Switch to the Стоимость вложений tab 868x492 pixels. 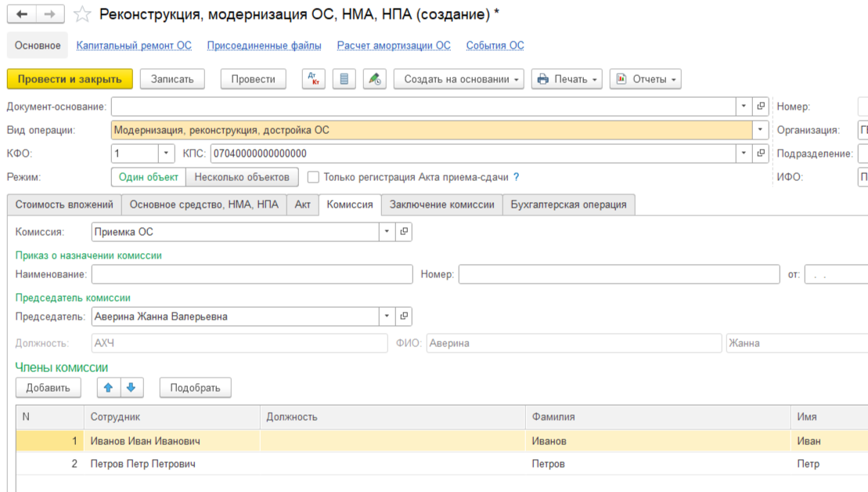click(64, 204)
